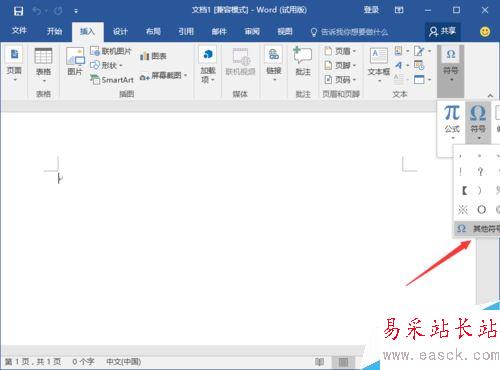Viewport: 500px width, 370px height.
Task: Select the Print Layout view icon
Action: (343, 362)
